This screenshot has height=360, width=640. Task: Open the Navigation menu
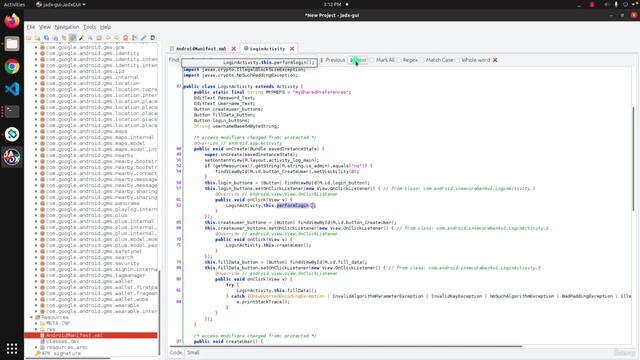tap(67, 27)
